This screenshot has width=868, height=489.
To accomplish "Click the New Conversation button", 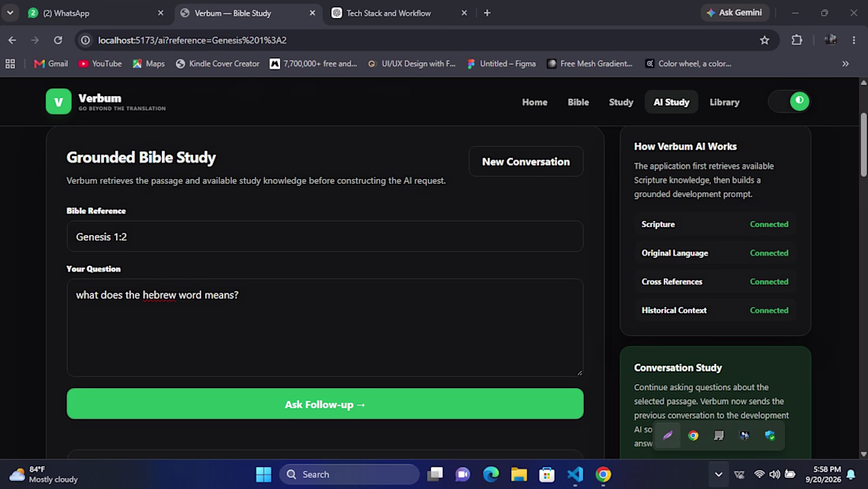I will pos(526,162).
